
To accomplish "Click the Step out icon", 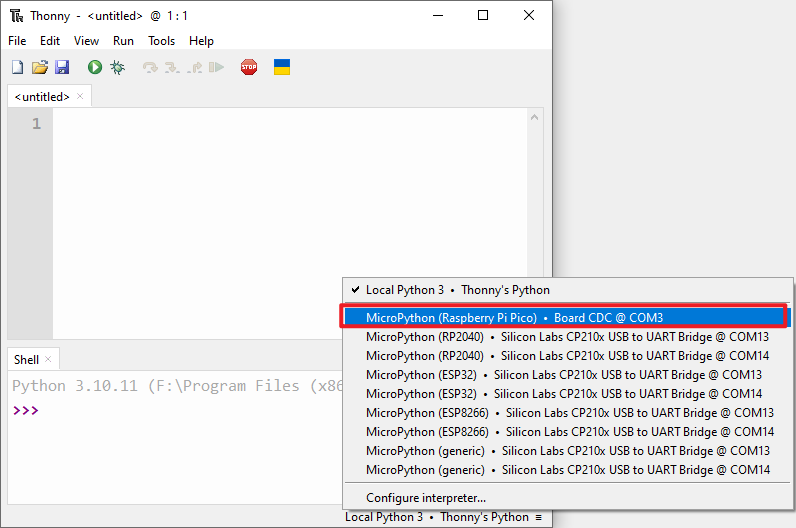I will [194, 67].
